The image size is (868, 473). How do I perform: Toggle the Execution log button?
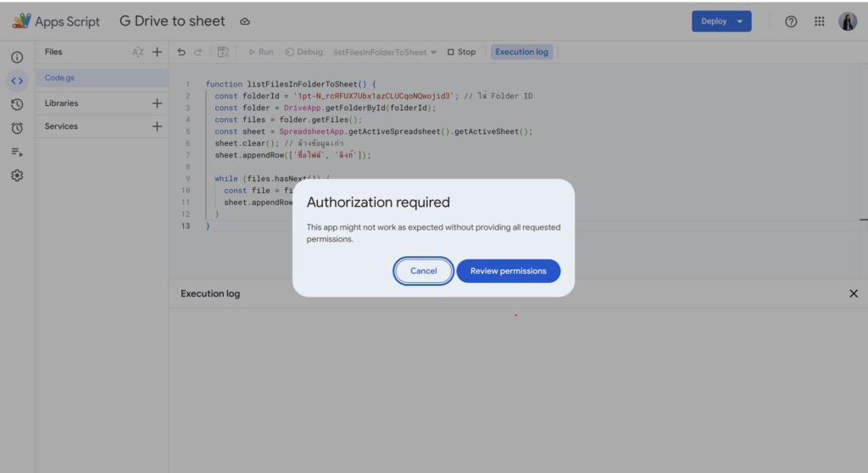click(x=521, y=52)
